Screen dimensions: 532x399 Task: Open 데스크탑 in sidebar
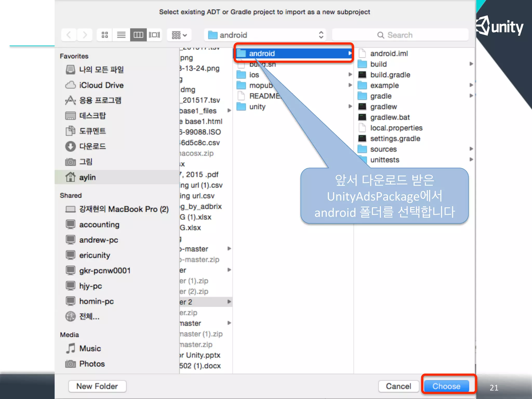point(86,116)
